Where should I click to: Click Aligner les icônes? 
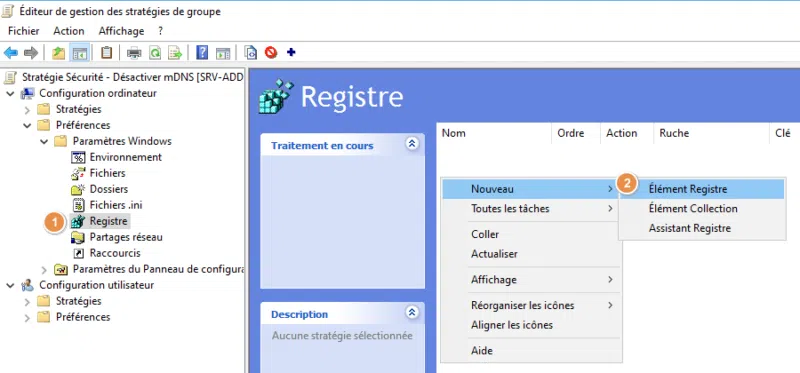[530, 325]
